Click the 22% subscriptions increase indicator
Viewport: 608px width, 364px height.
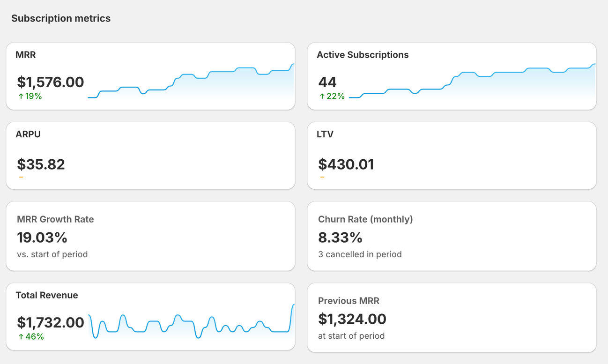[x=332, y=96]
